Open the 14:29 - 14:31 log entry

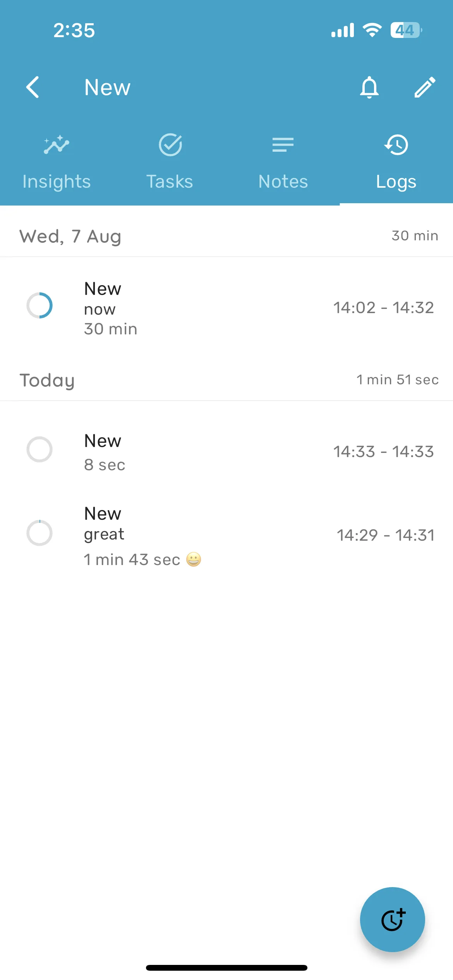[226, 536]
